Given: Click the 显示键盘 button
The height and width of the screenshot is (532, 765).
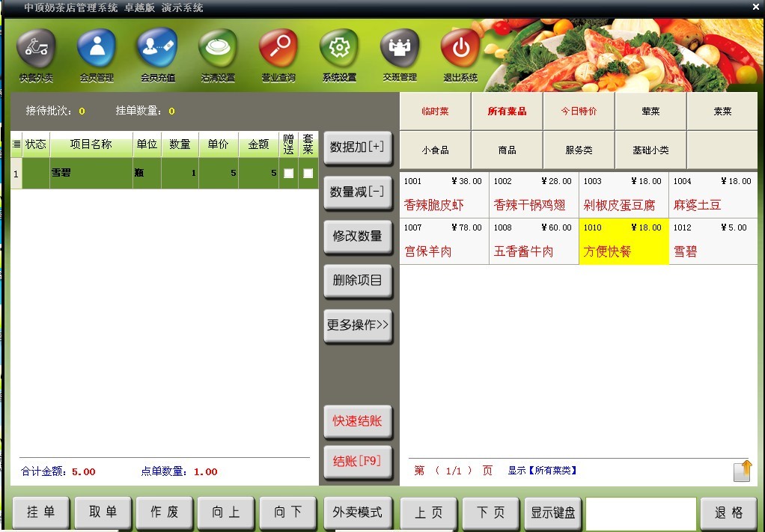Looking at the screenshot, I should (x=552, y=512).
